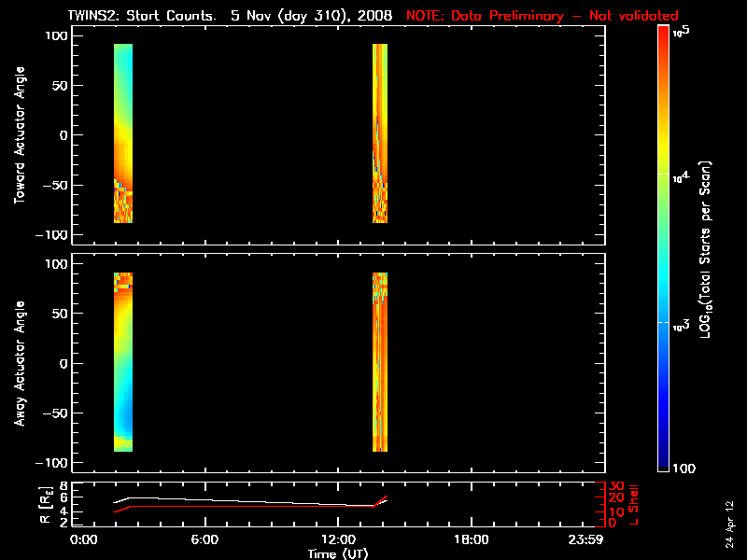Click the second data strip in Toward panel

pos(380,133)
